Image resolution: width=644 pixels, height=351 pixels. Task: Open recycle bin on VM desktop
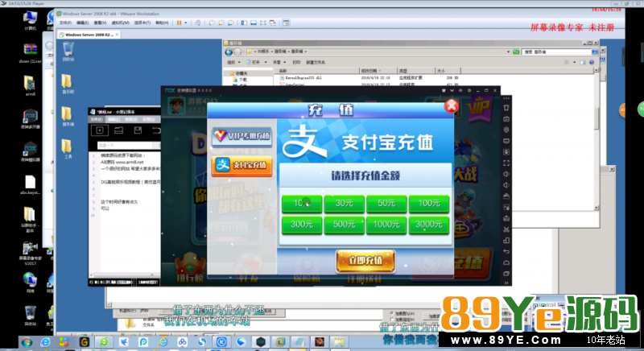68,52
